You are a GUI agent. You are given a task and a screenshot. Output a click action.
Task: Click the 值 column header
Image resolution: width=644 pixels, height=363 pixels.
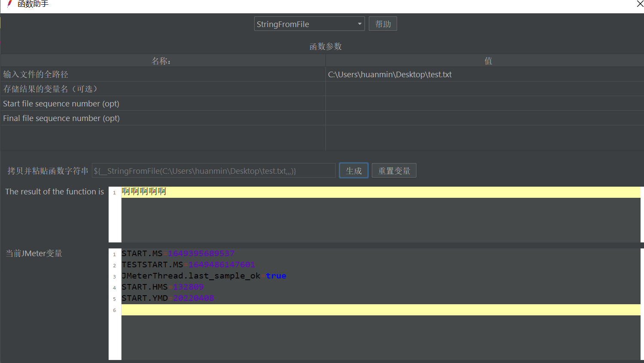point(485,61)
